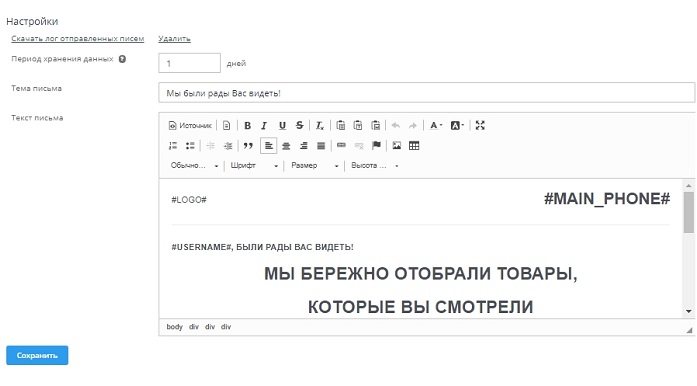Image resolution: width=697 pixels, height=386 pixels.
Task: Open the Размер size dropdown
Action: pos(315,165)
